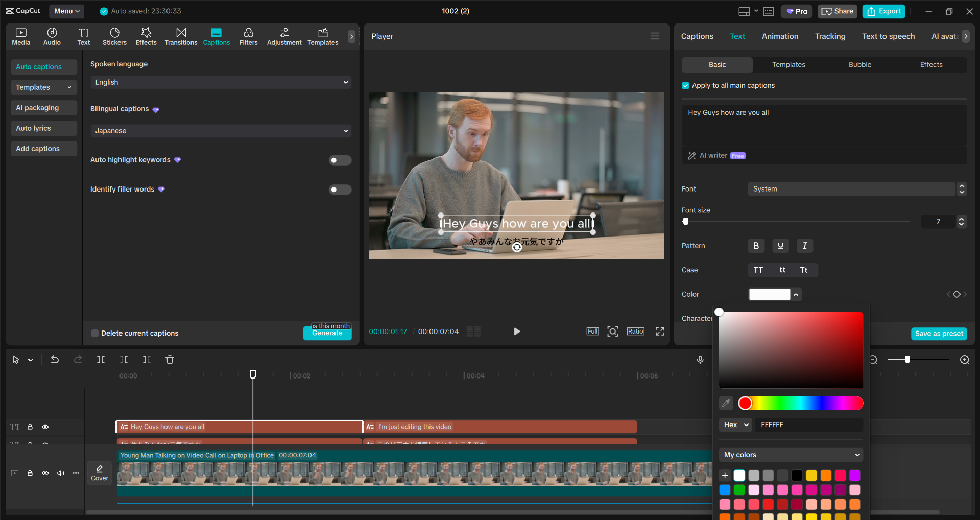Apply Bold pattern to caption
The height and width of the screenshot is (520, 980).
point(756,246)
